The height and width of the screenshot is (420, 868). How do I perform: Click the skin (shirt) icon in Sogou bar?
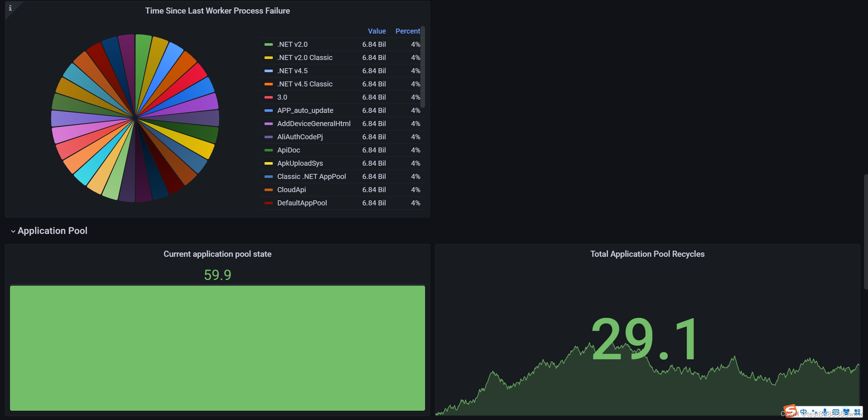click(846, 412)
